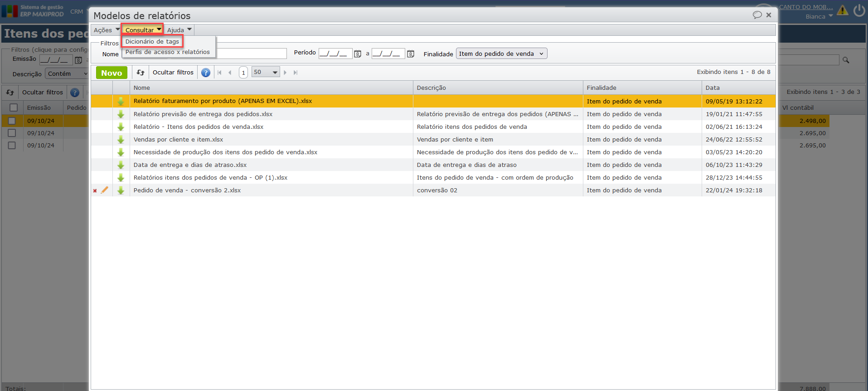
Task: Click description Itens do pedido de venda - com ordem de produção
Action: pyautogui.click(x=495, y=178)
